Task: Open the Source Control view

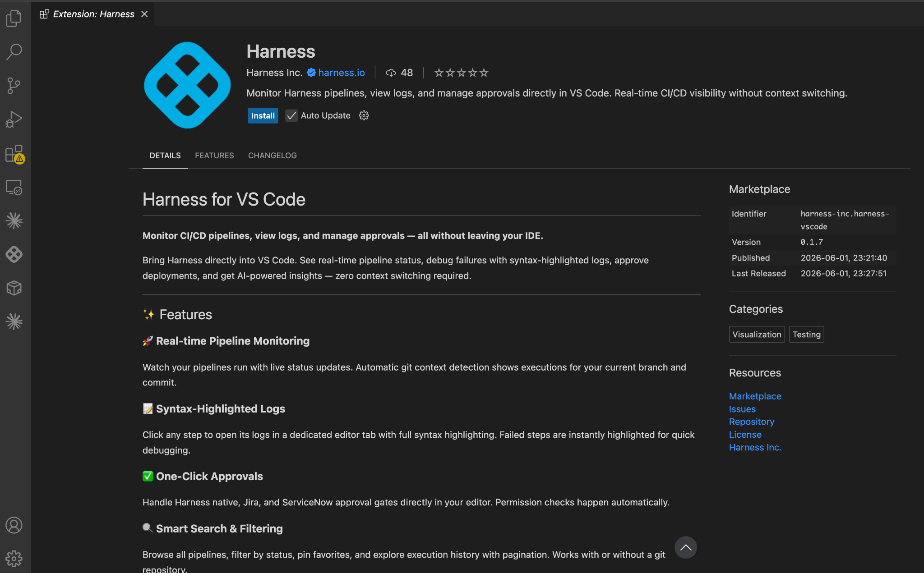Action: point(14,86)
